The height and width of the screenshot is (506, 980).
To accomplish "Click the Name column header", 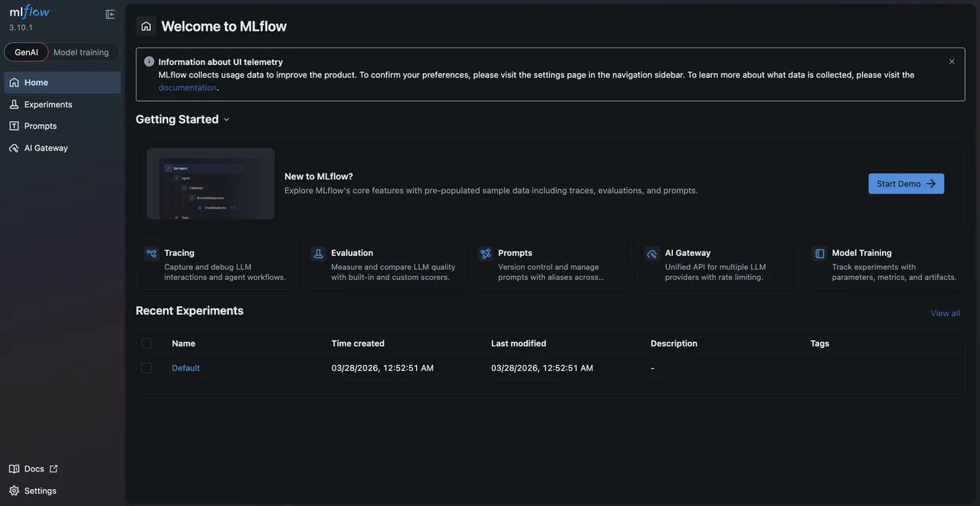I will point(184,343).
